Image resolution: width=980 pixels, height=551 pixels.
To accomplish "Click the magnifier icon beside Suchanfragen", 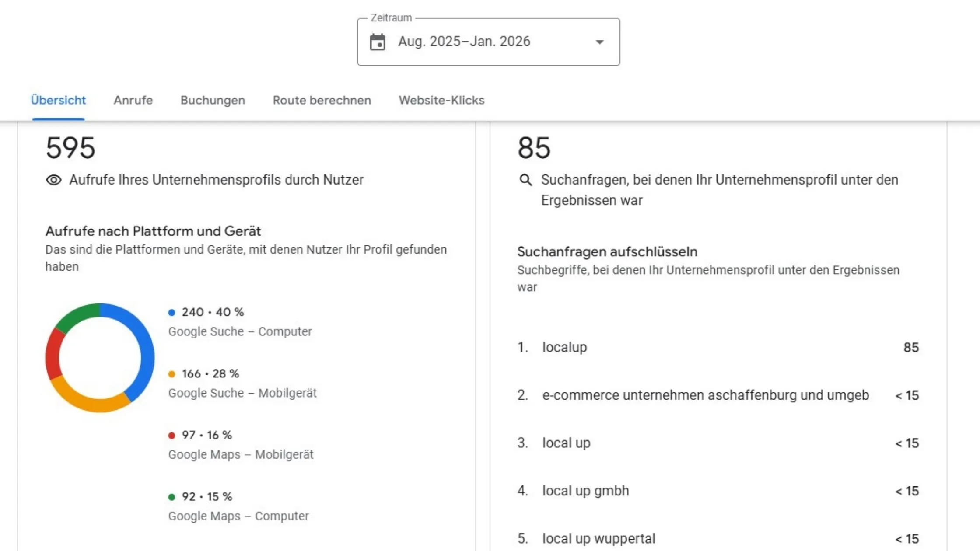I will 525,180.
